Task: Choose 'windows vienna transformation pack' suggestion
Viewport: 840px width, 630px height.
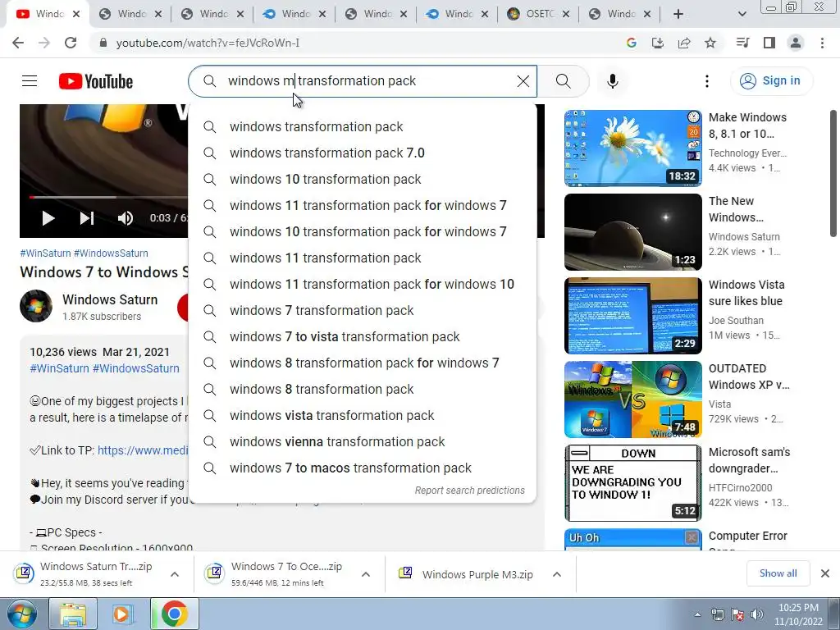Action: pos(363,442)
